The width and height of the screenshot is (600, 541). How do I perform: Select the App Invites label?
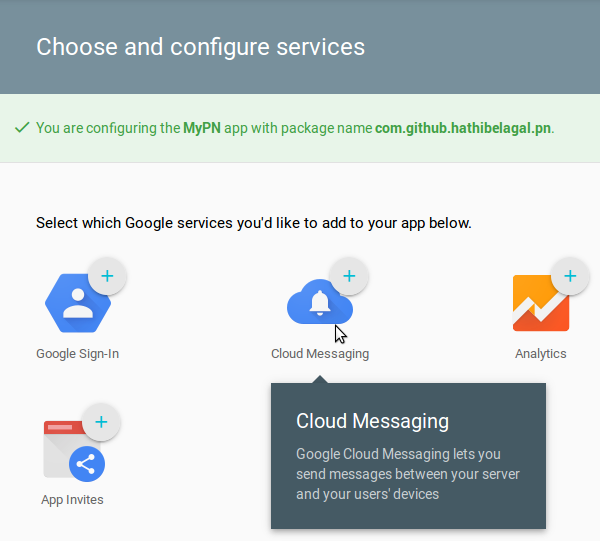point(72,500)
